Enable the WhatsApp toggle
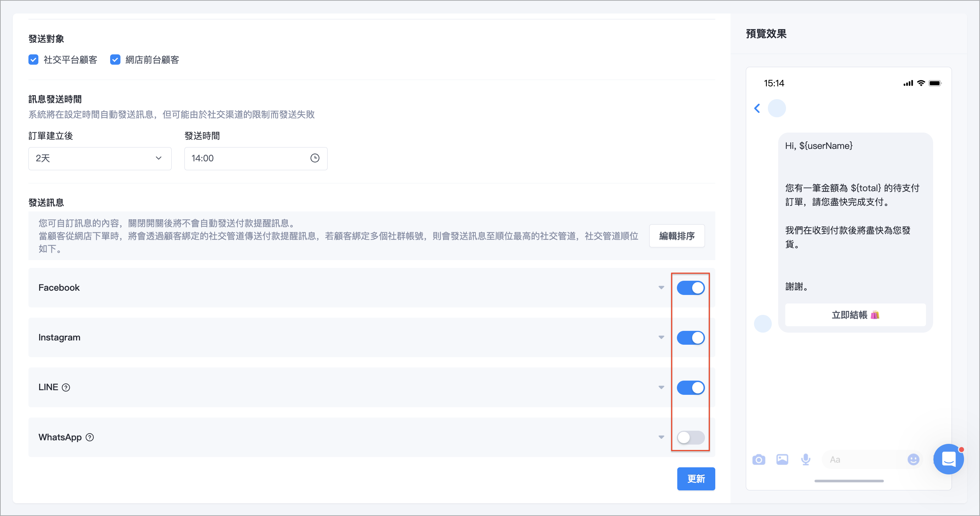Viewport: 980px width, 516px height. [x=690, y=437]
